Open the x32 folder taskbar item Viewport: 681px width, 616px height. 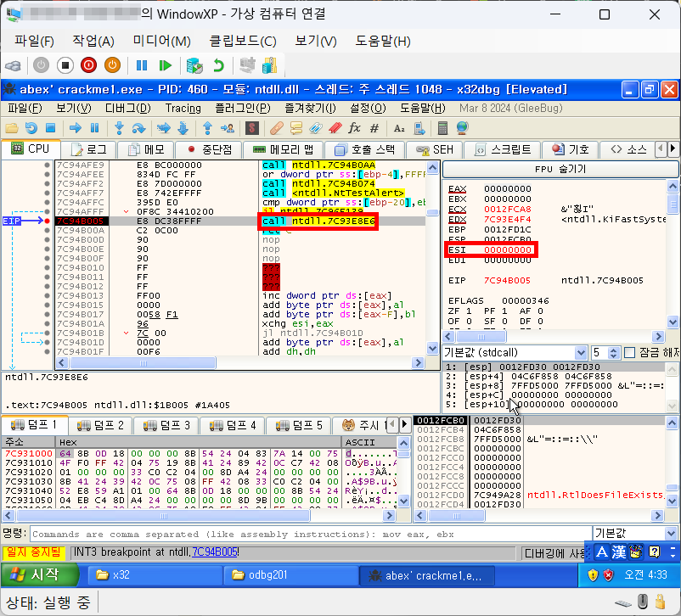point(155,575)
